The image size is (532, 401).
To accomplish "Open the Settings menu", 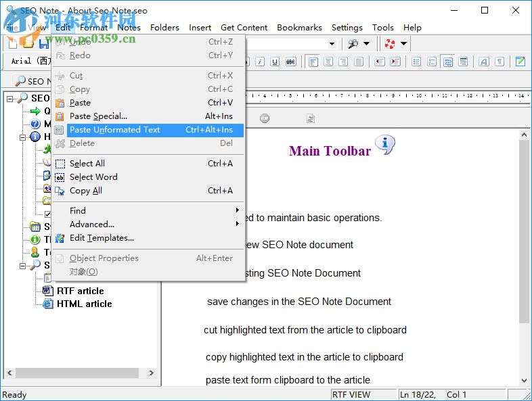I will [347, 28].
